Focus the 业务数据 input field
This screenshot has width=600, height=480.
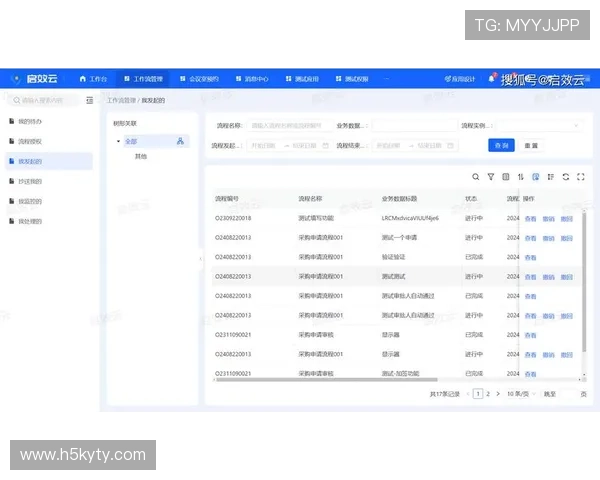click(414, 126)
